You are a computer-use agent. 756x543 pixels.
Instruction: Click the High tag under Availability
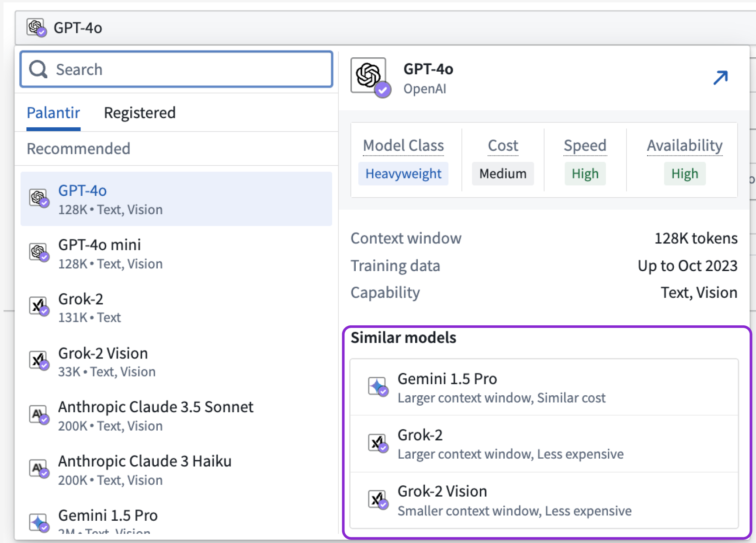pyautogui.click(x=685, y=174)
